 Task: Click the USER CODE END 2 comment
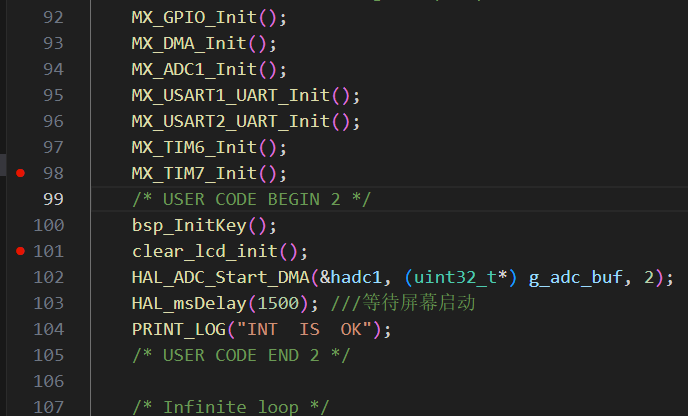241,355
